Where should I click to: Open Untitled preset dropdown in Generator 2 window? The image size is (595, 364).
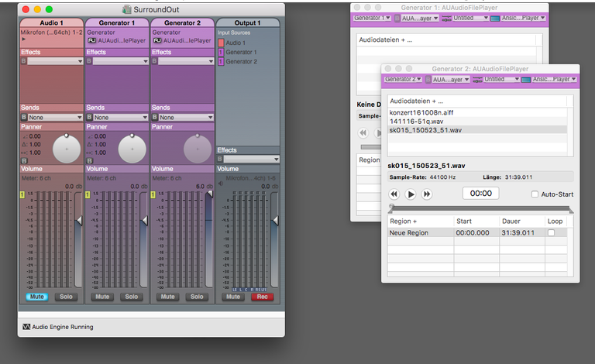pos(502,79)
